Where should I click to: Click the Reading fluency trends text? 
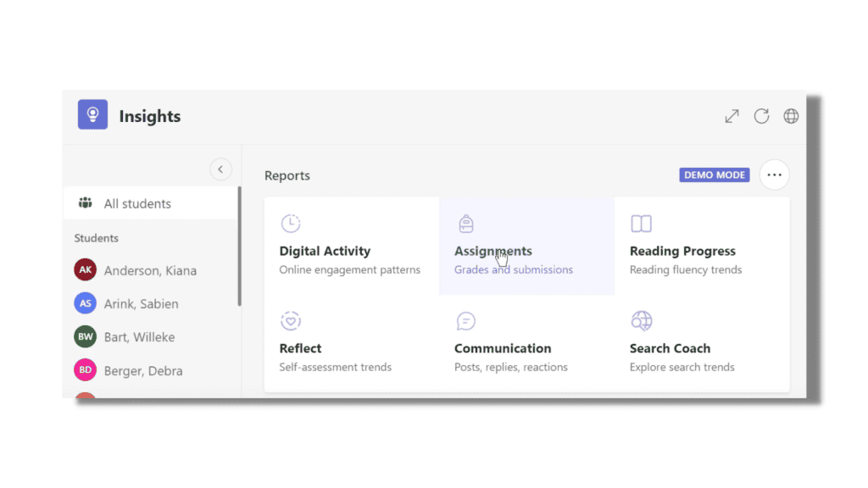(686, 269)
